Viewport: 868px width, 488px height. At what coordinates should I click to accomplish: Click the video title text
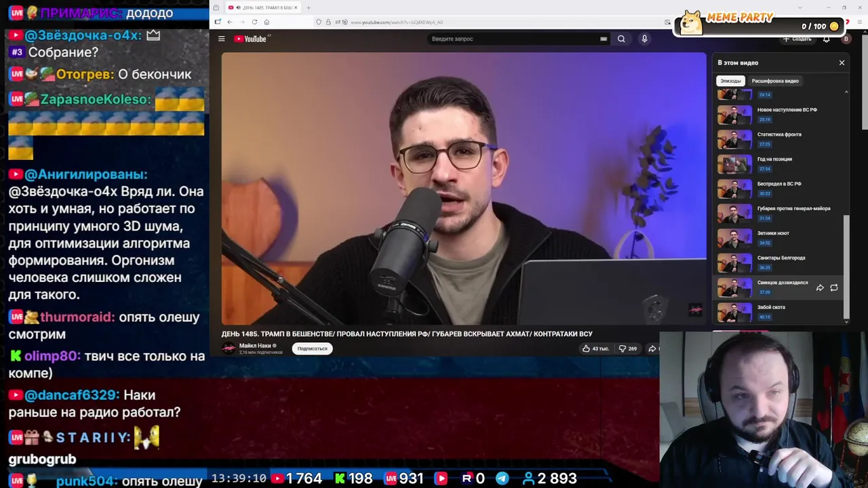(x=407, y=333)
